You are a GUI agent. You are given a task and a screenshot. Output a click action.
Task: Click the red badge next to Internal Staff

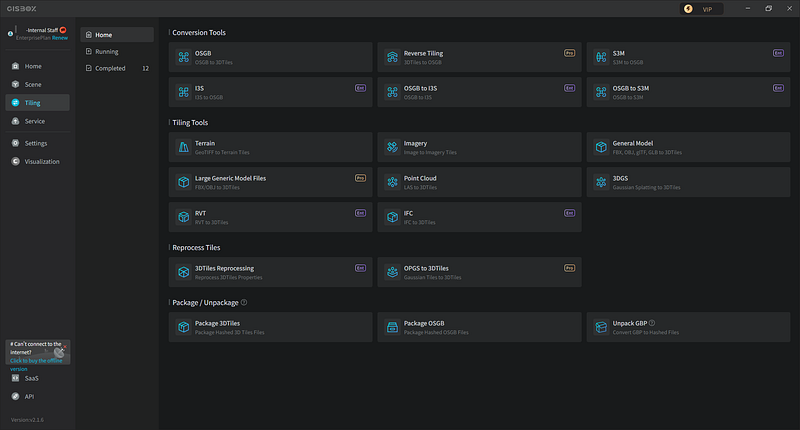pos(63,30)
